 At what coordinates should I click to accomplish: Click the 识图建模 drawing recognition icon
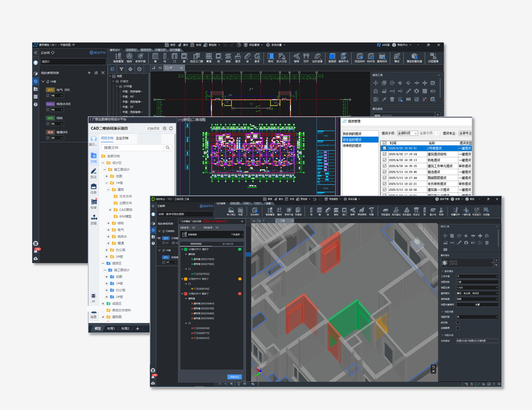(x=433, y=57)
